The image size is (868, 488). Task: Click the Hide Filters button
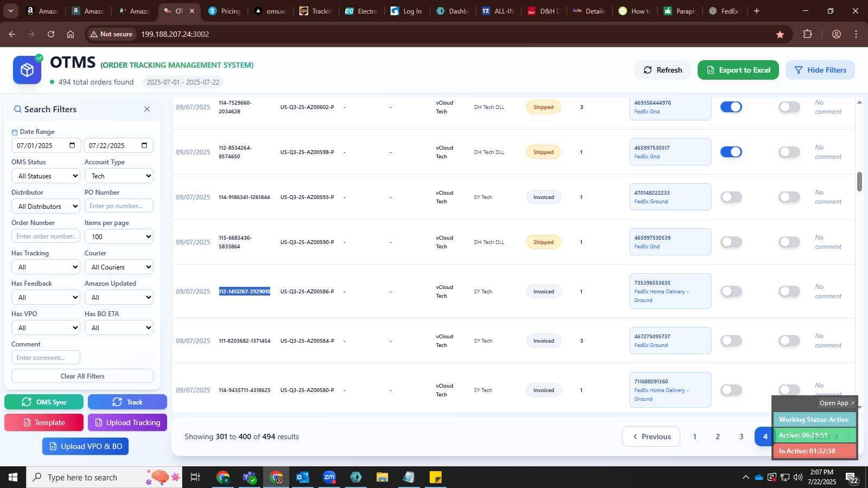pos(820,70)
